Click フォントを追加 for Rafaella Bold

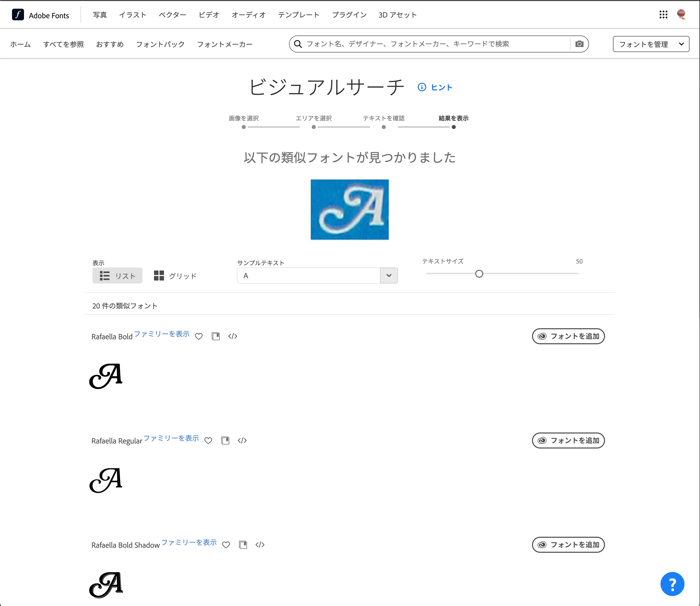click(568, 336)
